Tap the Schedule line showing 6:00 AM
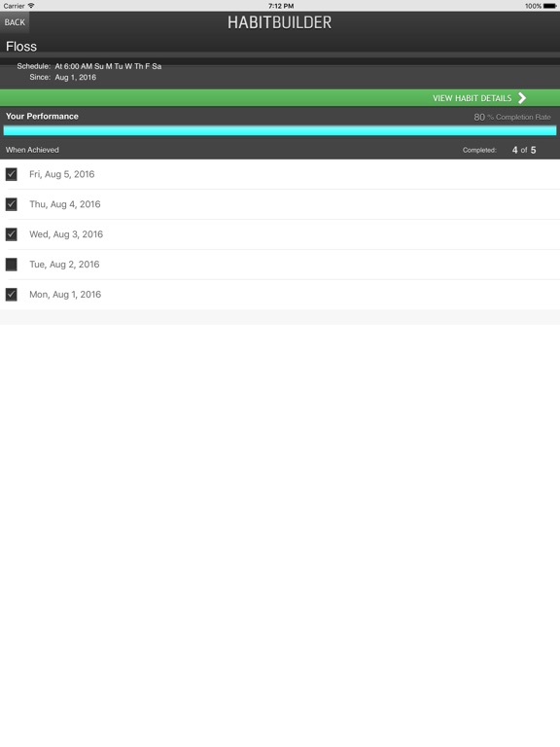Image resolution: width=560 pixels, height=747 pixels. click(x=89, y=66)
